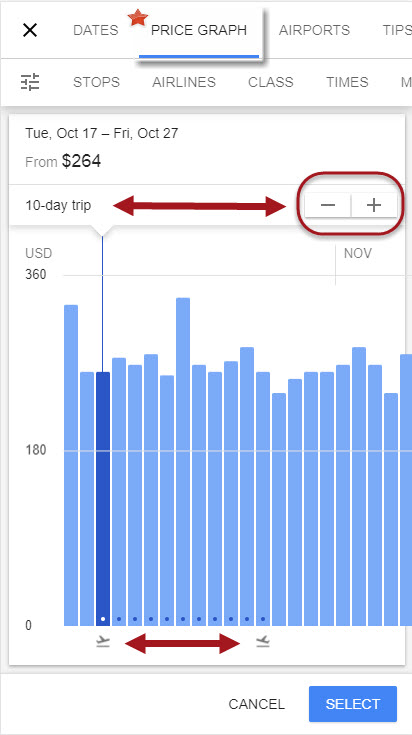The width and height of the screenshot is (412, 735).
Task: Open the Times filter
Action: pos(347,82)
